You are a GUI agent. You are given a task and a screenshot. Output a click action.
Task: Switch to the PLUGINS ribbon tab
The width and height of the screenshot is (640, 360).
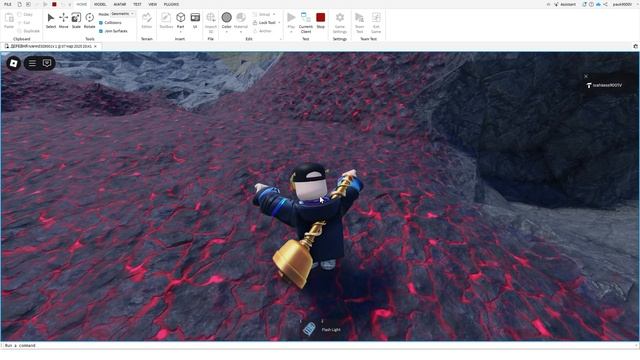(171, 4)
